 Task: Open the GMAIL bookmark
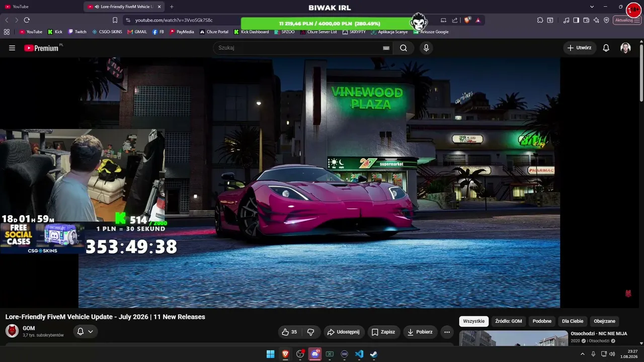(x=137, y=32)
